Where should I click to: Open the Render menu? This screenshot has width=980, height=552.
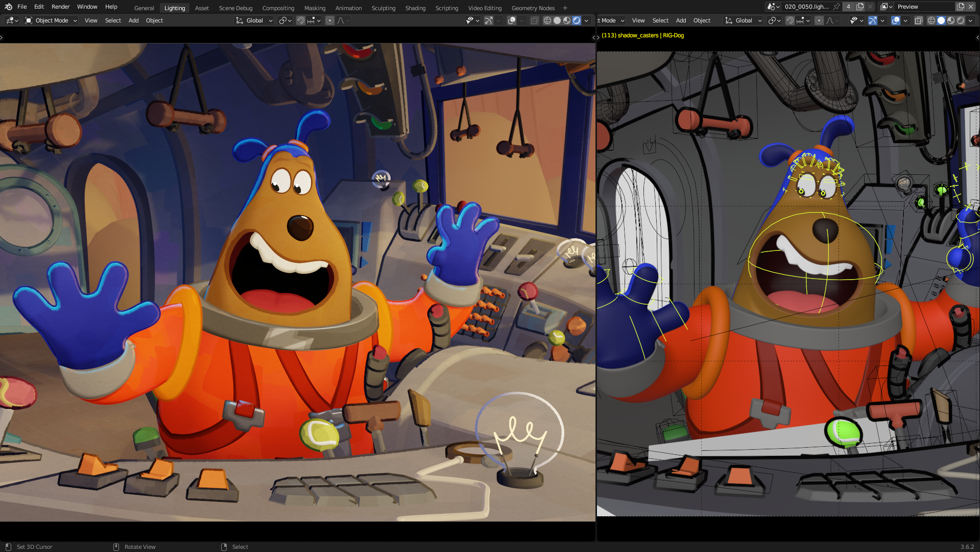pos(60,7)
